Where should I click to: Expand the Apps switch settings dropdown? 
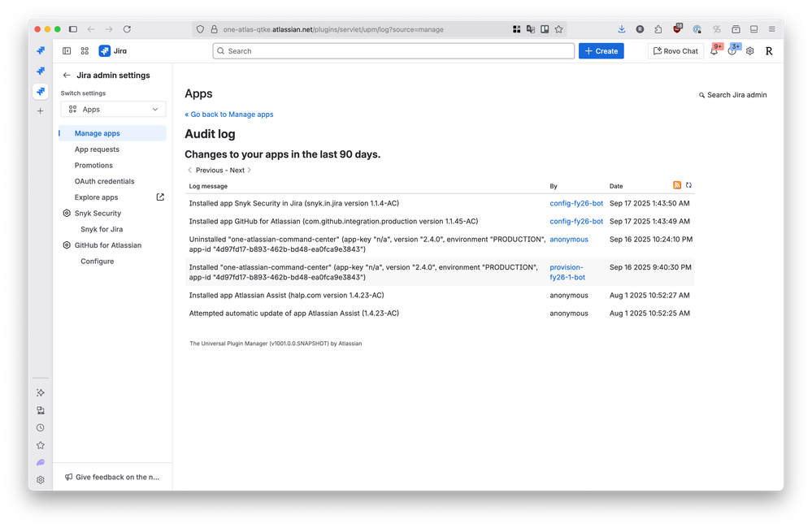113,110
